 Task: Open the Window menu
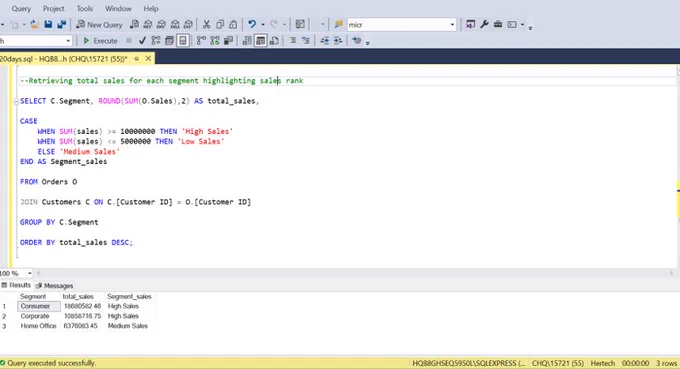118,9
